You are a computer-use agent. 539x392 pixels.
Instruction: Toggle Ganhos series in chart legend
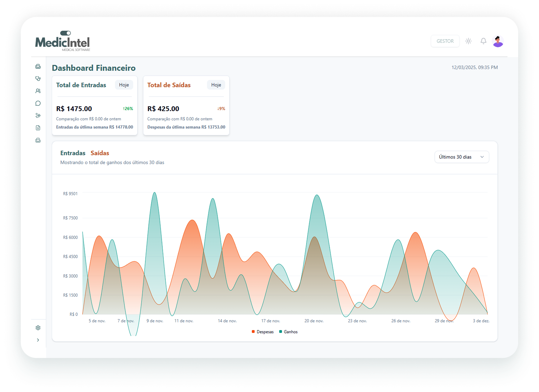[290, 332]
